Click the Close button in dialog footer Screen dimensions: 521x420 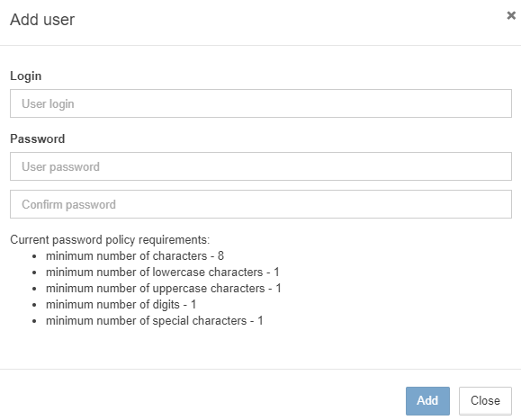pos(485,401)
